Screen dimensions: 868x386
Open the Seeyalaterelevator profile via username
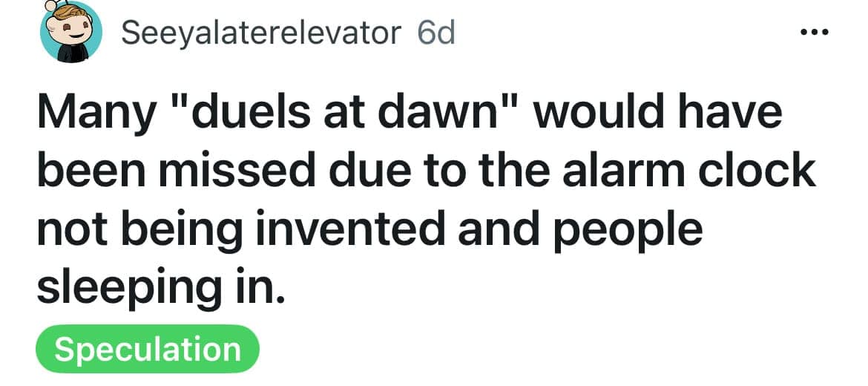[260, 33]
